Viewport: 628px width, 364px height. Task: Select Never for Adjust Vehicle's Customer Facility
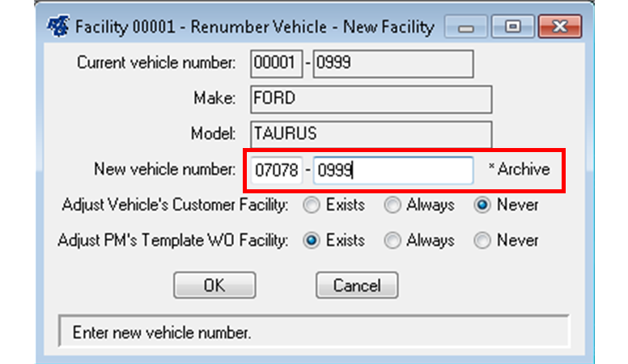[482, 205]
